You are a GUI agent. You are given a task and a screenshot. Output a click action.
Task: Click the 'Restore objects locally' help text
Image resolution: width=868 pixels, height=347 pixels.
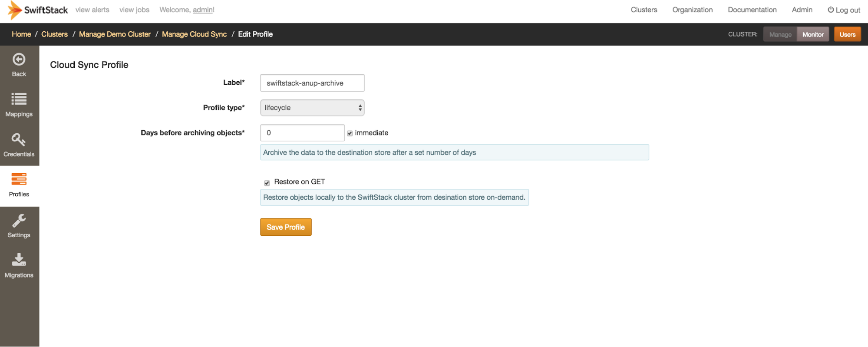(x=394, y=198)
